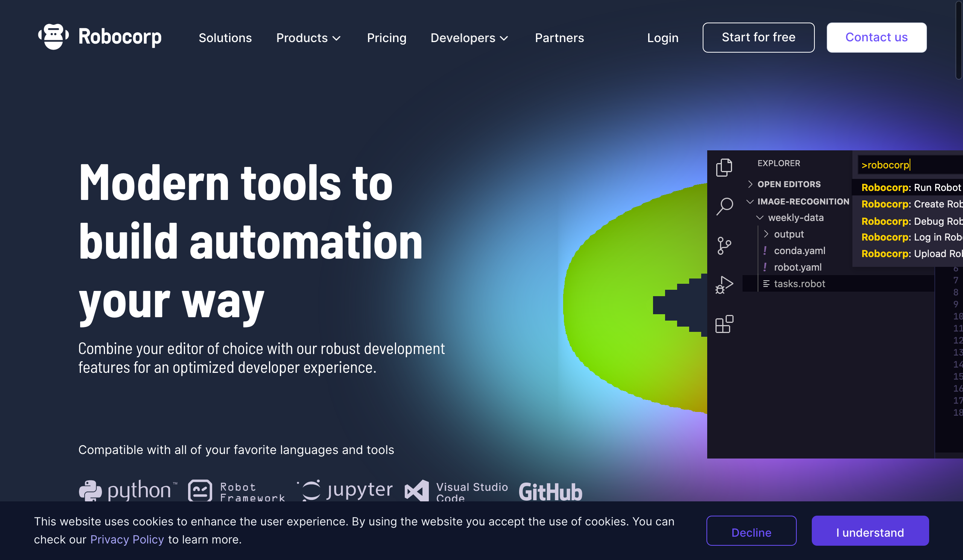Decline the cookies

point(751,531)
